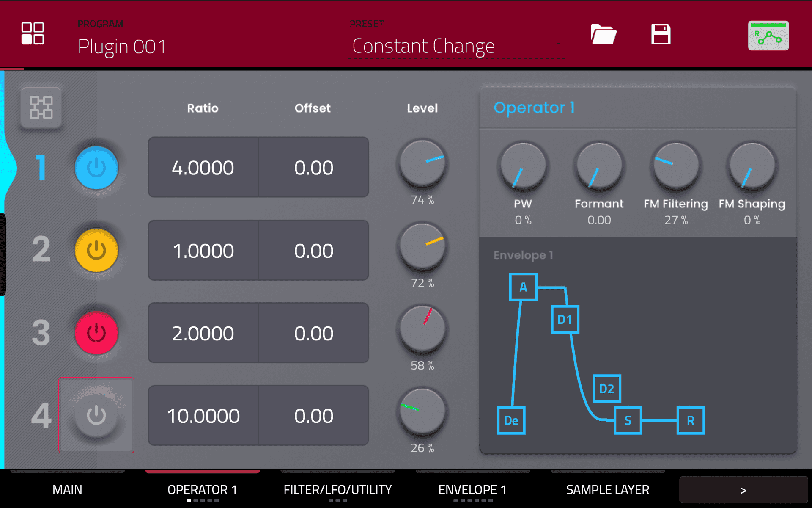Select the D2 envelope node
This screenshot has height=508, width=812.
(x=606, y=388)
